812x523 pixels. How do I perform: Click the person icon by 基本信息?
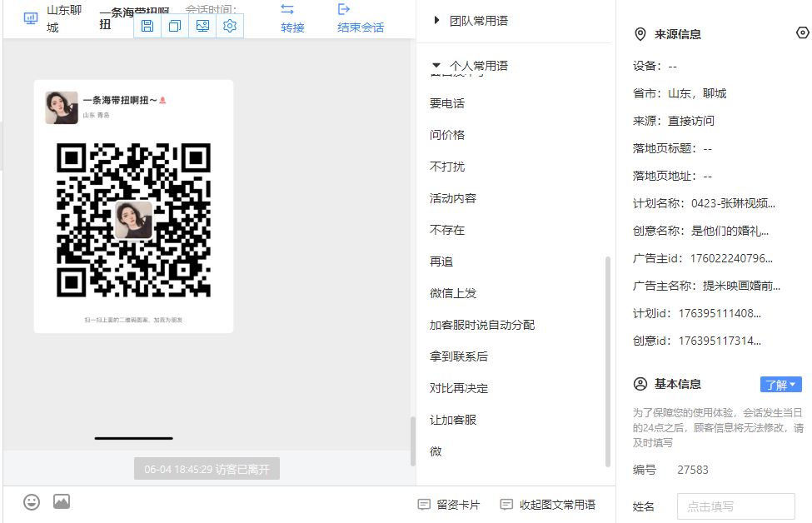pyautogui.click(x=640, y=384)
